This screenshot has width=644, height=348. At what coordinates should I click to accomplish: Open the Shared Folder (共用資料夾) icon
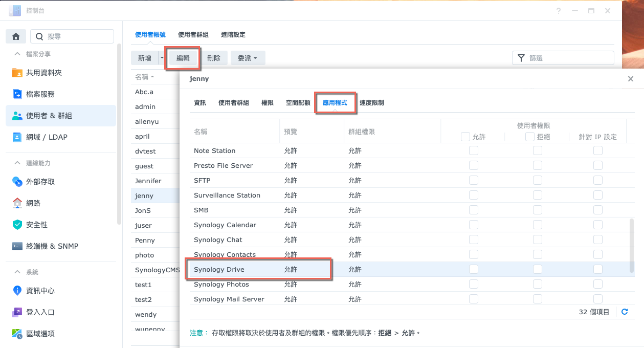[17, 73]
